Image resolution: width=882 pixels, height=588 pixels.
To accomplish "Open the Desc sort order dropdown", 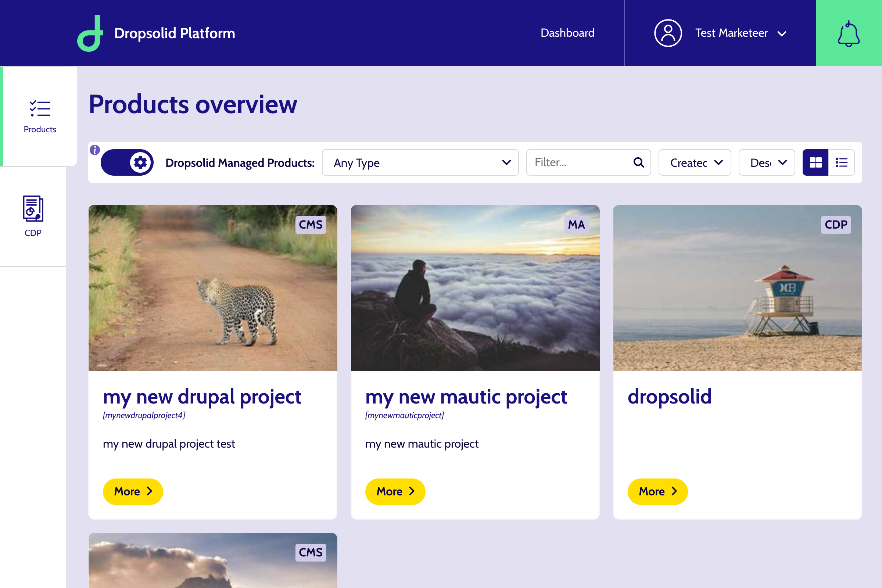I will click(767, 162).
